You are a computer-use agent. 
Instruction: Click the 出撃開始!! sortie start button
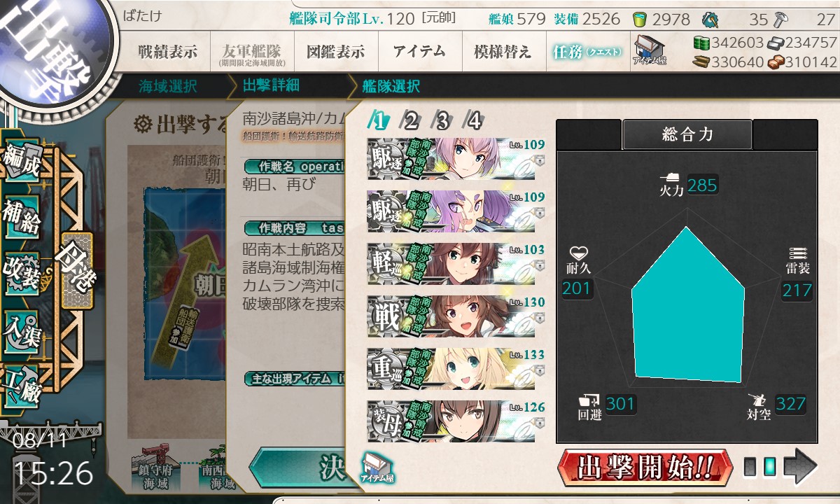coord(645,467)
